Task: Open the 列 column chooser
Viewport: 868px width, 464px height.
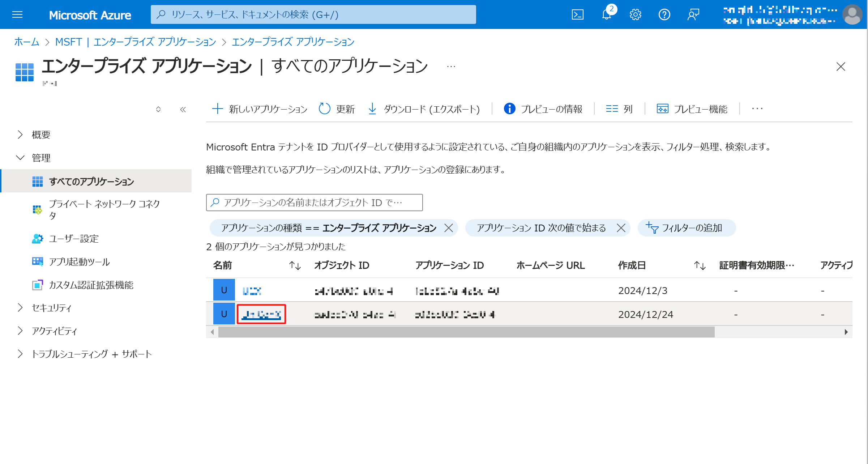Action: [619, 109]
